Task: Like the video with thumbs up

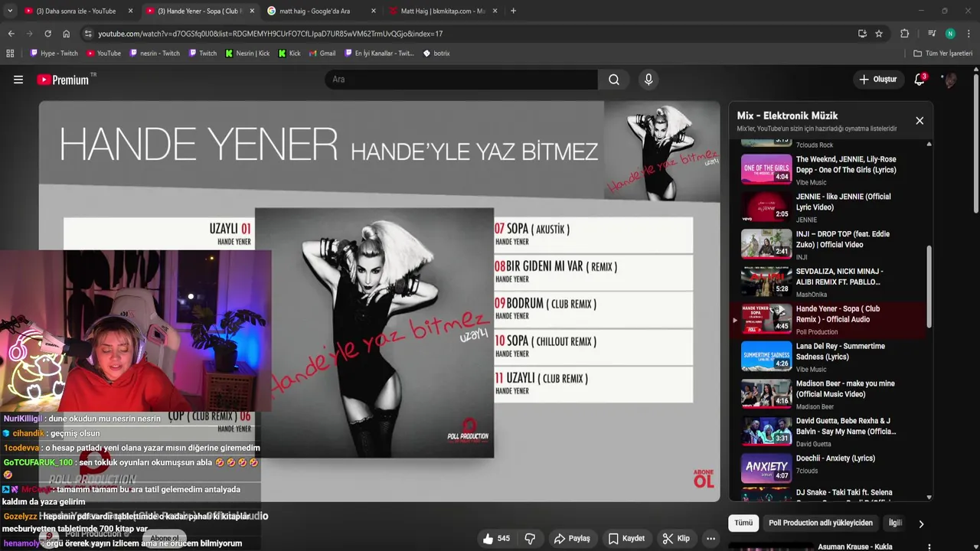Action: 496,539
